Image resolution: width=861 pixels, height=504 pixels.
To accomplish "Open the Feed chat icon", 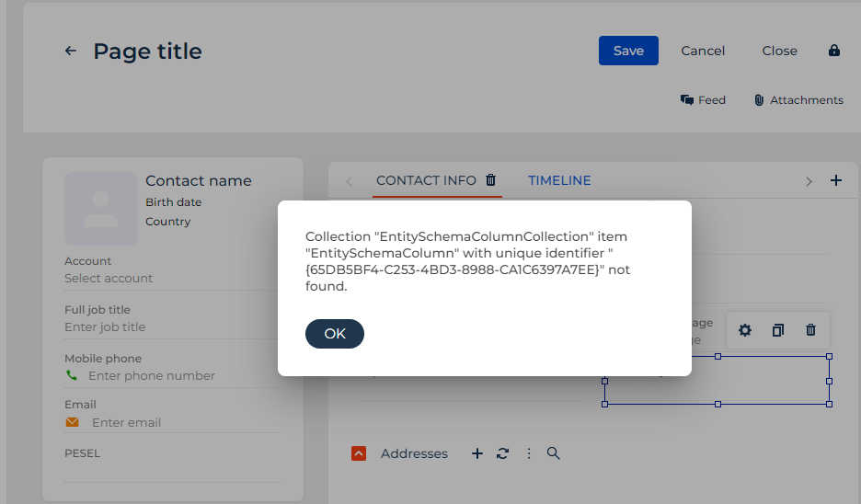I will (x=687, y=100).
